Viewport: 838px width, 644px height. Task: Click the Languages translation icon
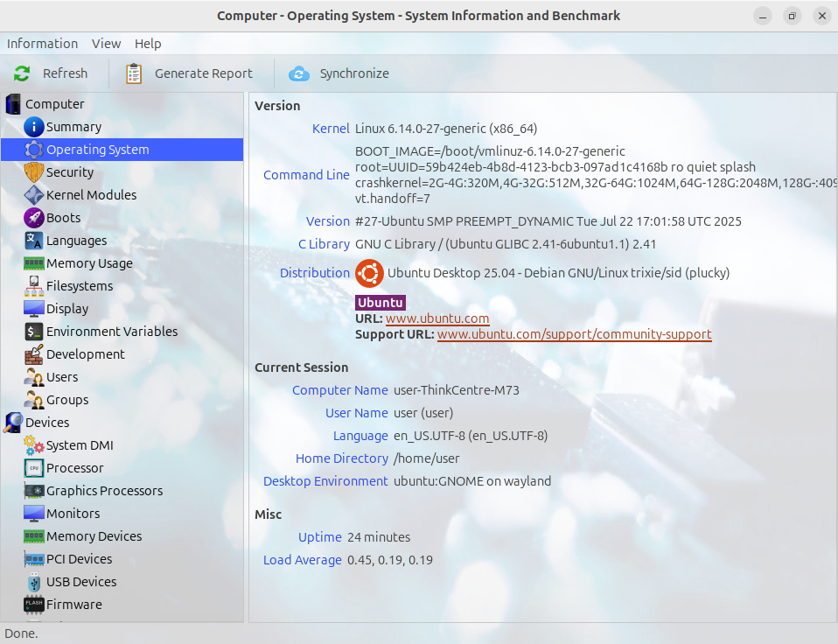point(33,241)
